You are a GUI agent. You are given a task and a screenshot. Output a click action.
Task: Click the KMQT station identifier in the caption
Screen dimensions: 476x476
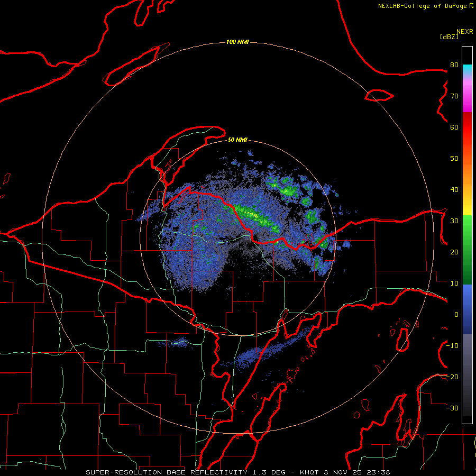309,472
